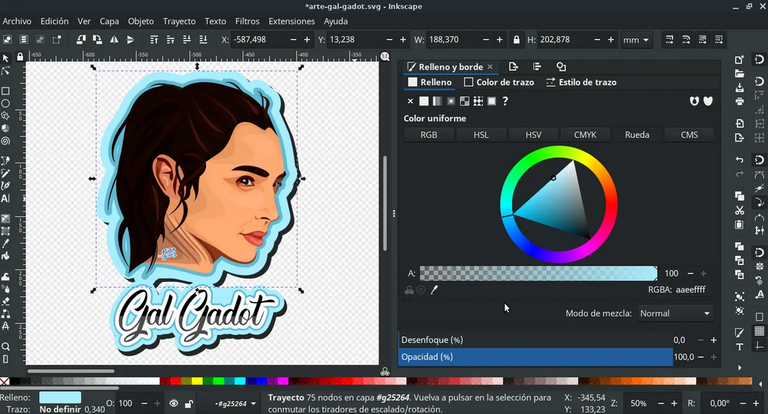Open the Archivo menu

click(17, 21)
